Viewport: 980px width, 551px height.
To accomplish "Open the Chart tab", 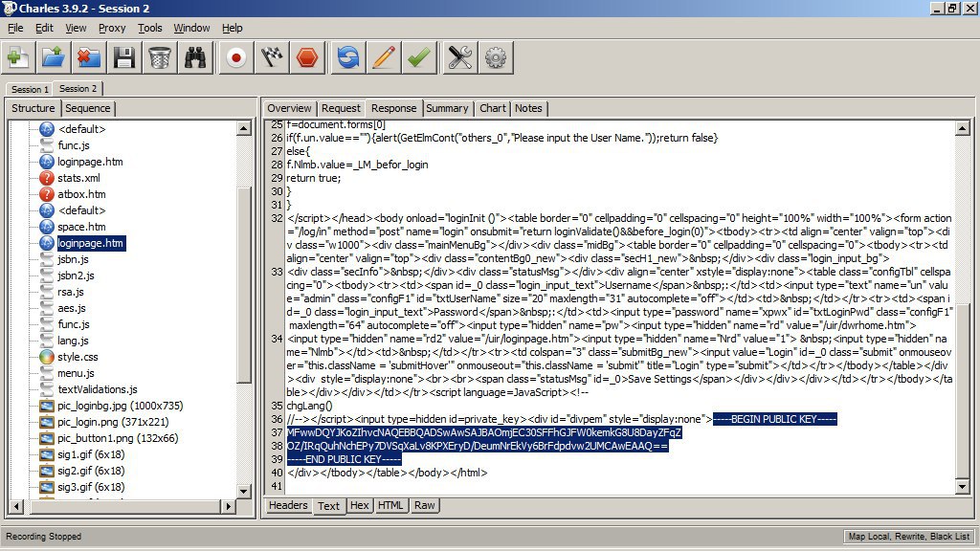I will (x=493, y=108).
